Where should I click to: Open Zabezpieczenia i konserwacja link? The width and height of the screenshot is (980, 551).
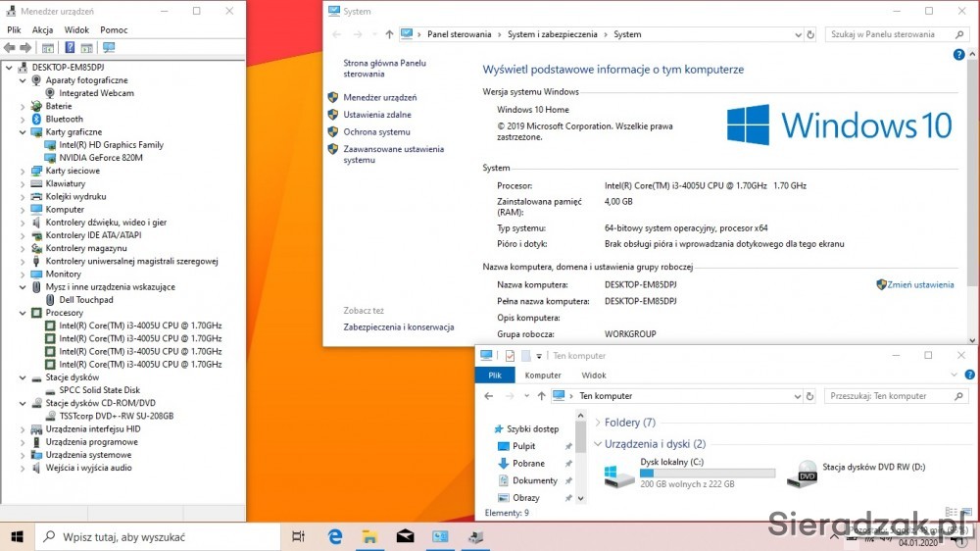click(x=399, y=327)
